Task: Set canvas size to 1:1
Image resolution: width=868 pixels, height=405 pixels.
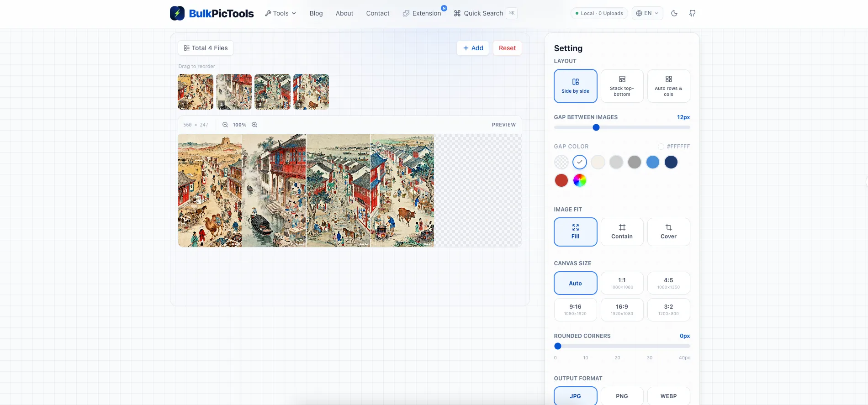Action: point(622,283)
